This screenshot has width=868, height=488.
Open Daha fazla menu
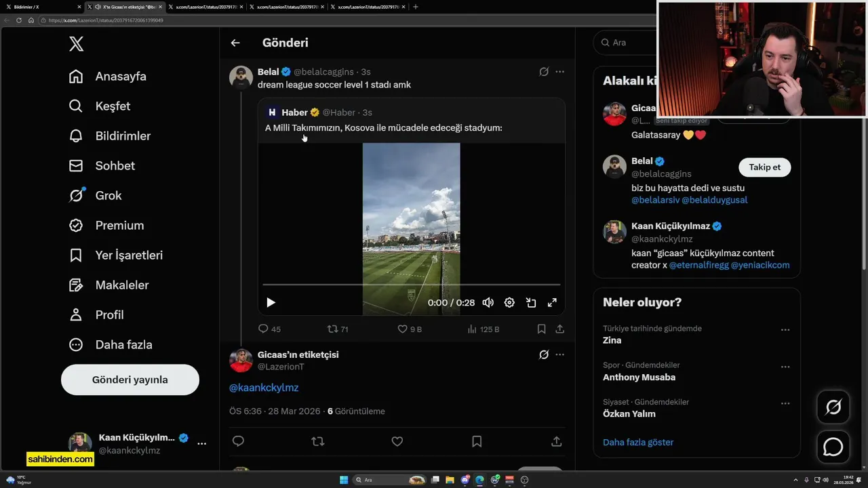tap(111, 345)
